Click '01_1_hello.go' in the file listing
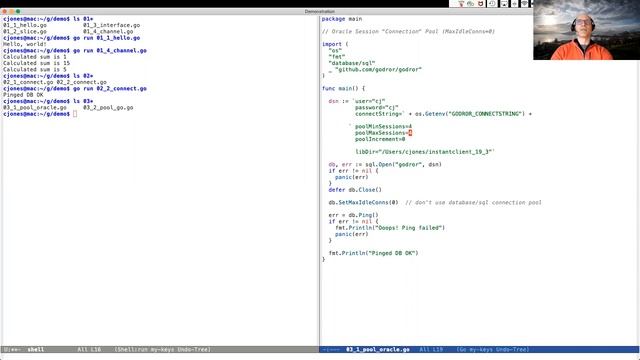The height and width of the screenshot is (360, 640). click(25, 25)
